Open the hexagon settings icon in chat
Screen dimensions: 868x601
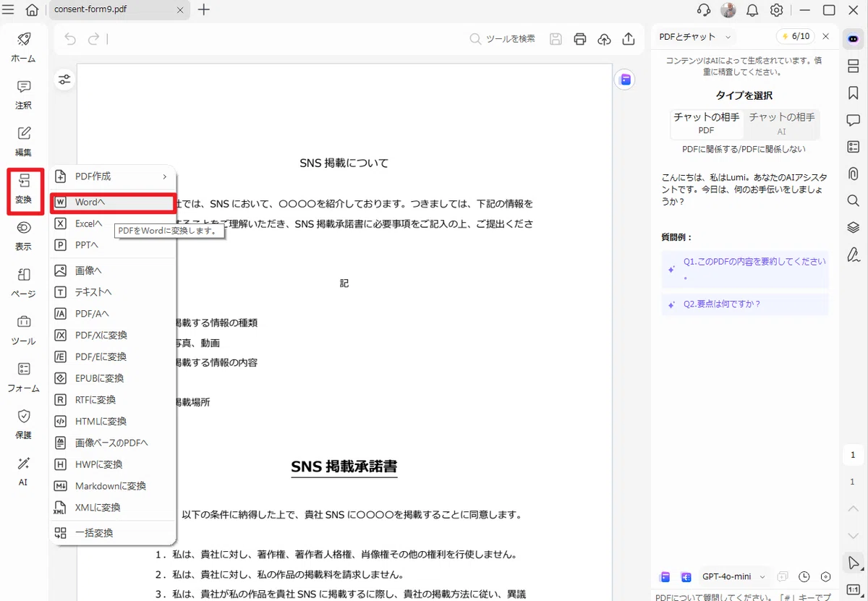tap(826, 576)
